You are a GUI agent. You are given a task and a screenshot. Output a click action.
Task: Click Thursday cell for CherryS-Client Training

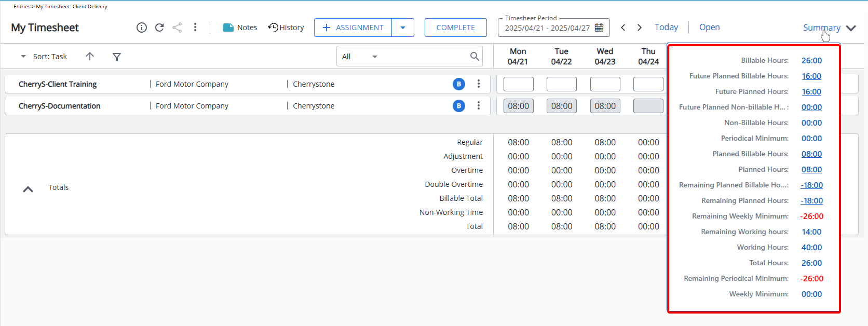click(x=648, y=84)
